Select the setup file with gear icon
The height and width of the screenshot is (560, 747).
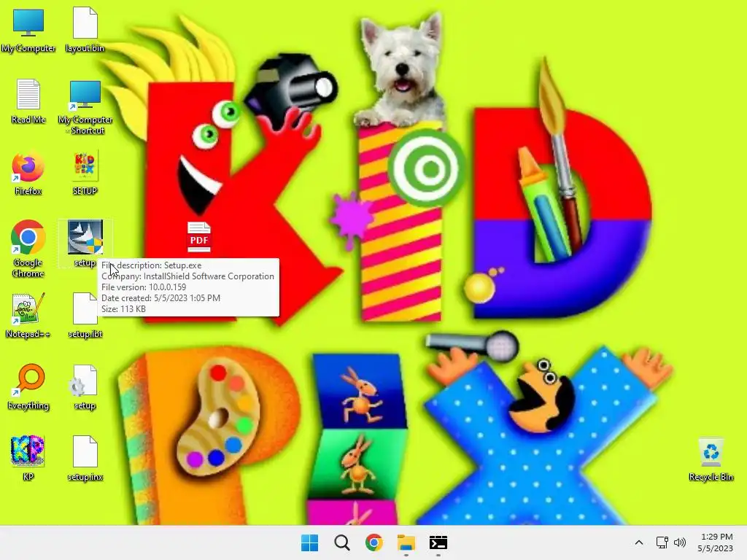(85, 386)
